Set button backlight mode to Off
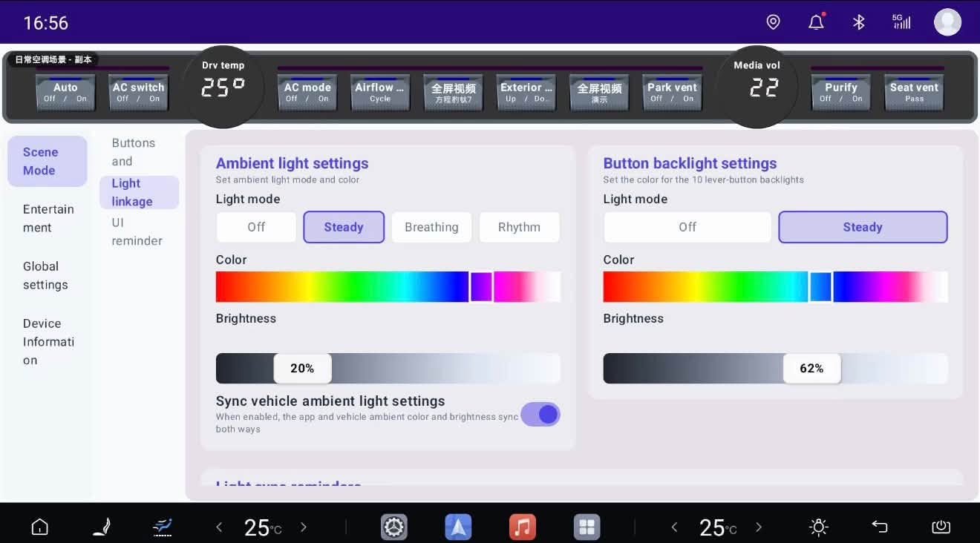 [x=687, y=227]
